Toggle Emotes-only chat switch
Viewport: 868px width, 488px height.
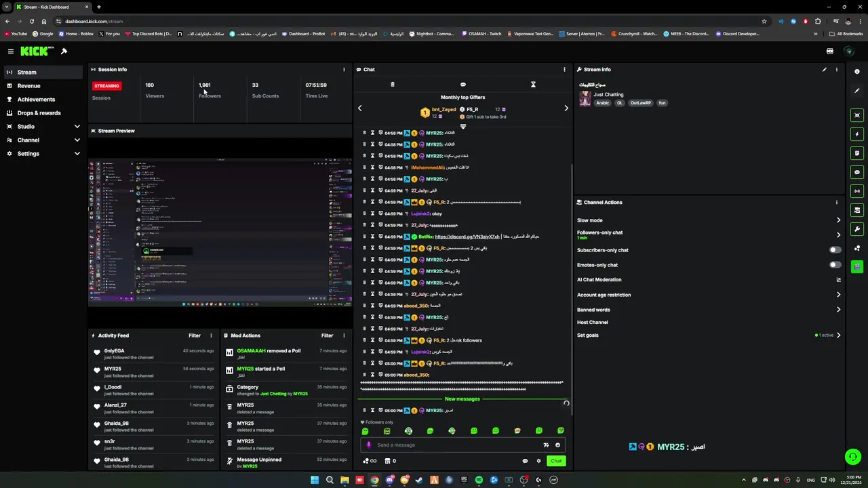(x=835, y=265)
